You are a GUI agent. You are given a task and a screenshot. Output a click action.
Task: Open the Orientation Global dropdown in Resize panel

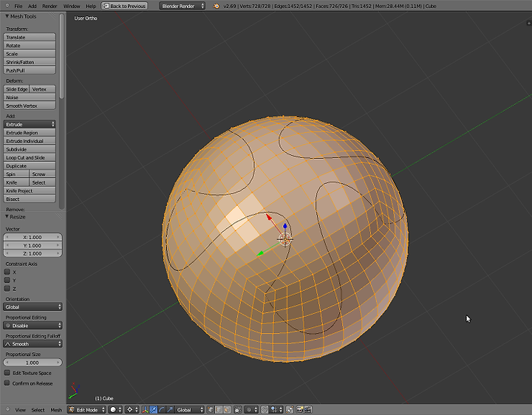point(33,306)
